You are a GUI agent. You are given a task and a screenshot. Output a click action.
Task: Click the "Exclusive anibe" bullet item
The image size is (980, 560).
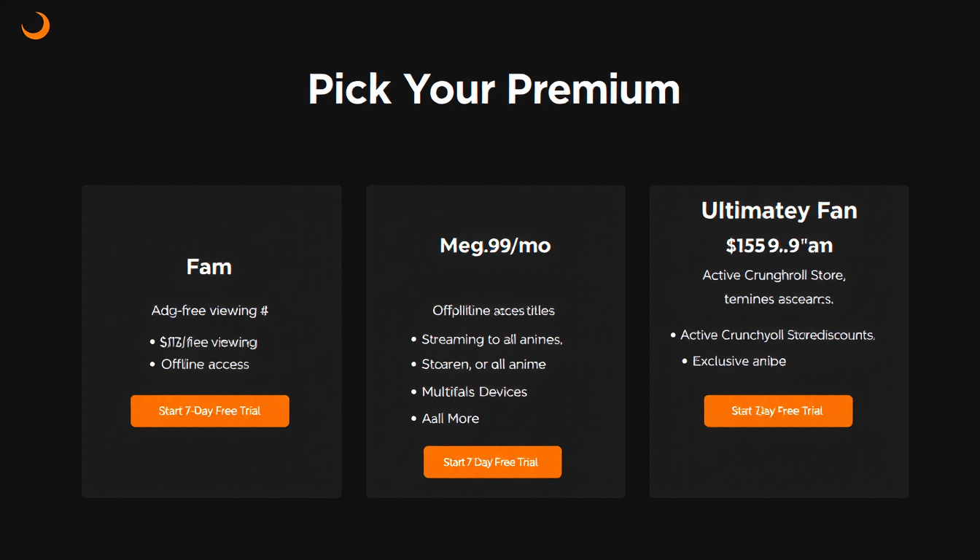click(739, 362)
